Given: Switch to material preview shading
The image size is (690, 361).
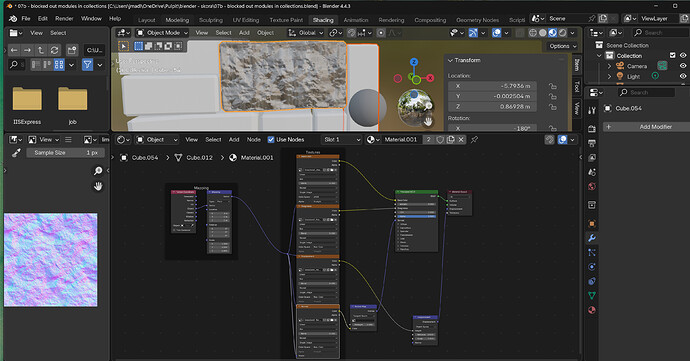Looking at the screenshot, I should pos(552,33).
